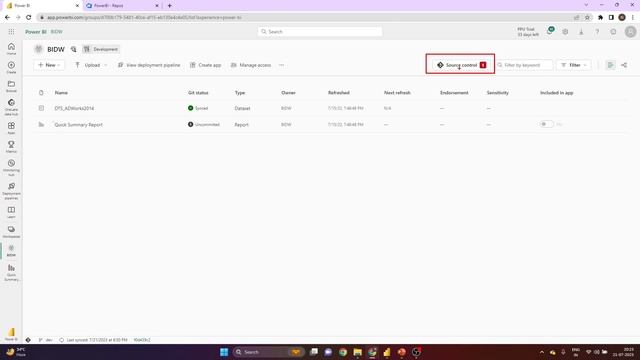Click the browser address bar

tap(306, 18)
